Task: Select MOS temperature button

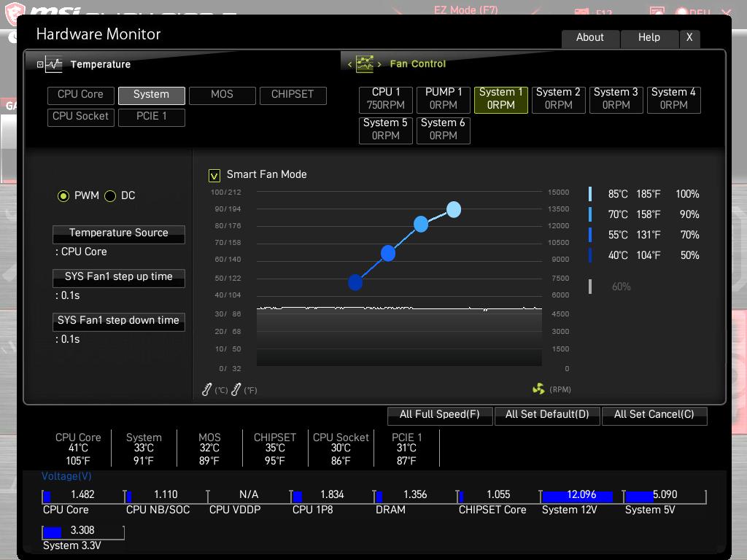Action: point(222,95)
